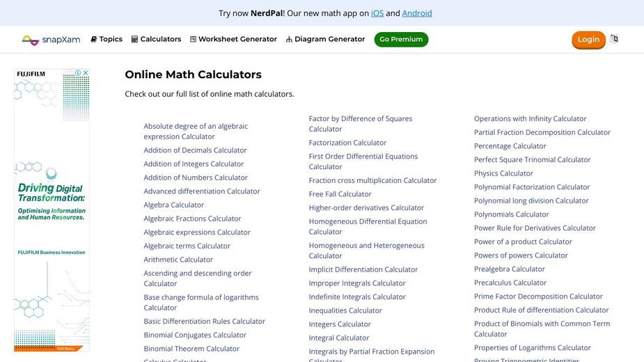This screenshot has height=362, width=644.
Task: Open Inequalities Calculator
Action: tap(345, 310)
